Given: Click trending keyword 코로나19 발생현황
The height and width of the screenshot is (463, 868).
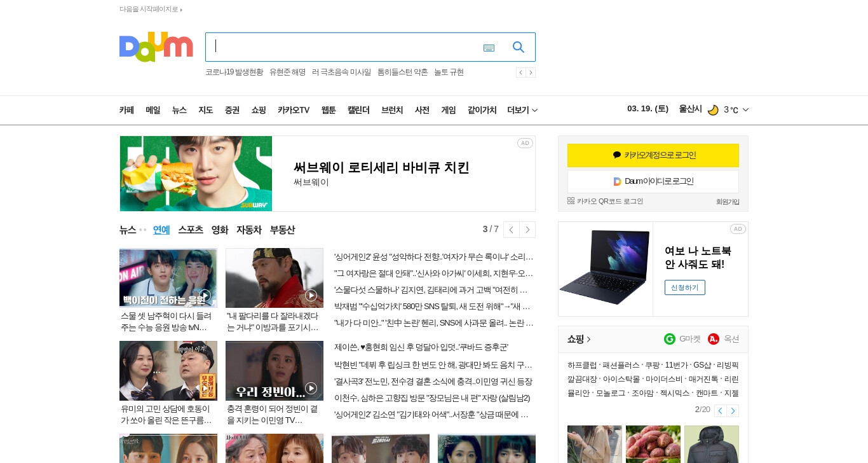Looking at the screenshot, I should 234,73.
